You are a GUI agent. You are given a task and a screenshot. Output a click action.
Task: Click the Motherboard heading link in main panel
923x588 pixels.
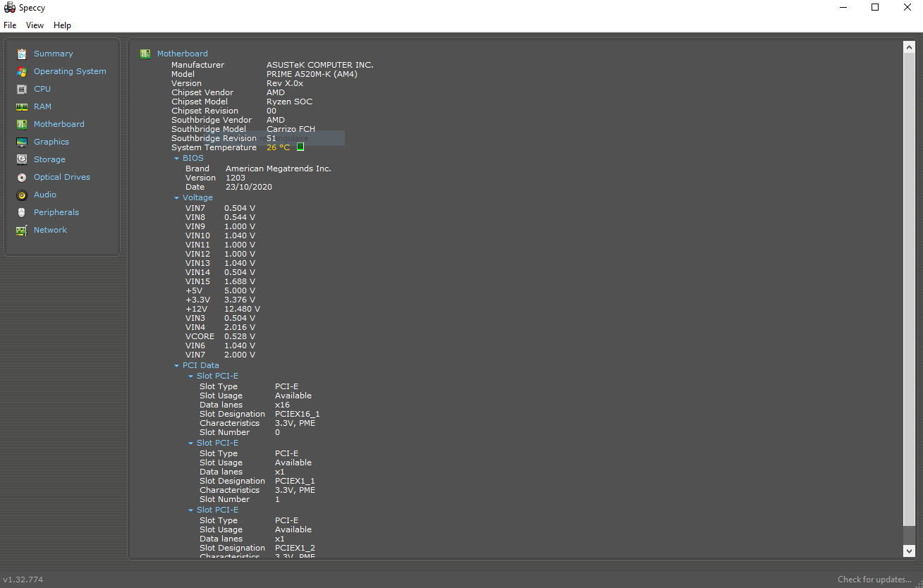point(183,54)
